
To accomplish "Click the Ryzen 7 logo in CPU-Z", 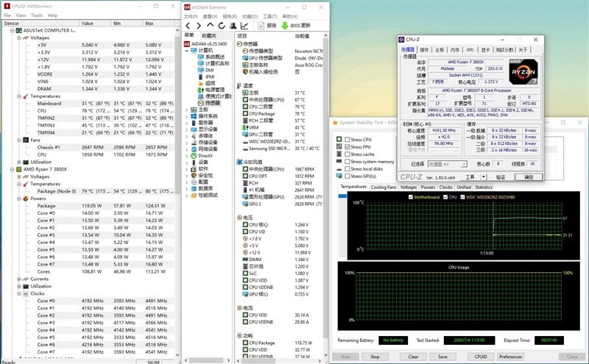I will click(523, 71).
